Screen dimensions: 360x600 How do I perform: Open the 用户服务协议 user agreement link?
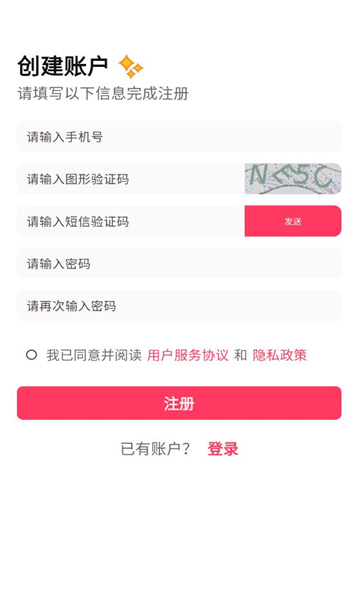coord(188,355)
